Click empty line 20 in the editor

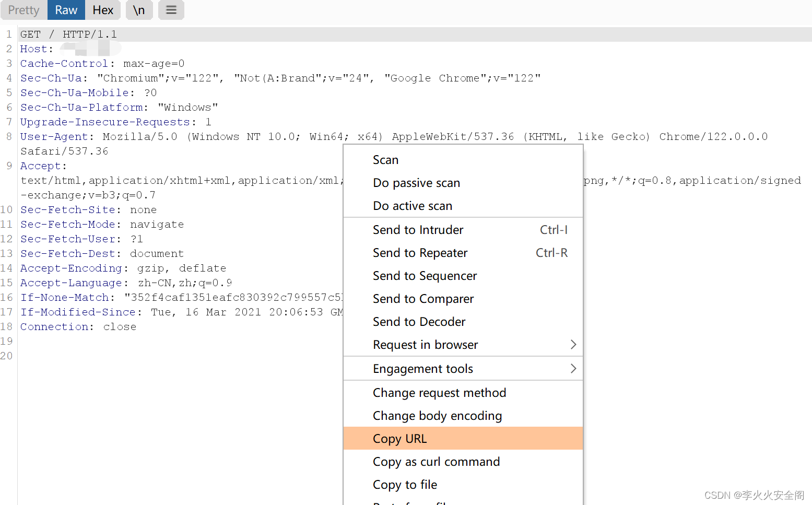(181, 356)
